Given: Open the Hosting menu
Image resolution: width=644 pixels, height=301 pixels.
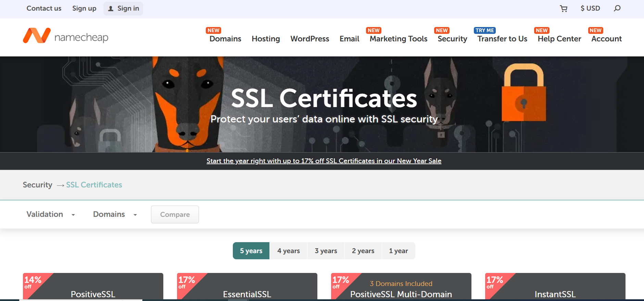Looking at the screenshot, I should (x=266, y=39).
